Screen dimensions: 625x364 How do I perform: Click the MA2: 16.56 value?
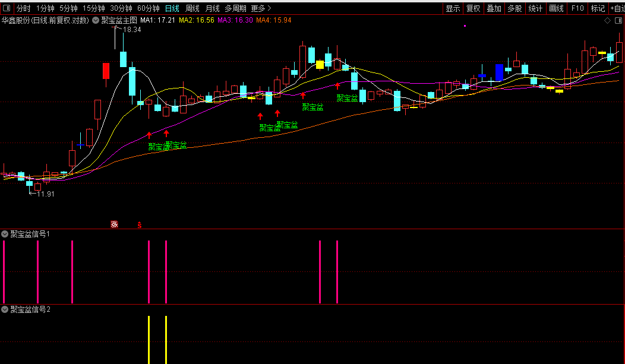tap(197, 20)
